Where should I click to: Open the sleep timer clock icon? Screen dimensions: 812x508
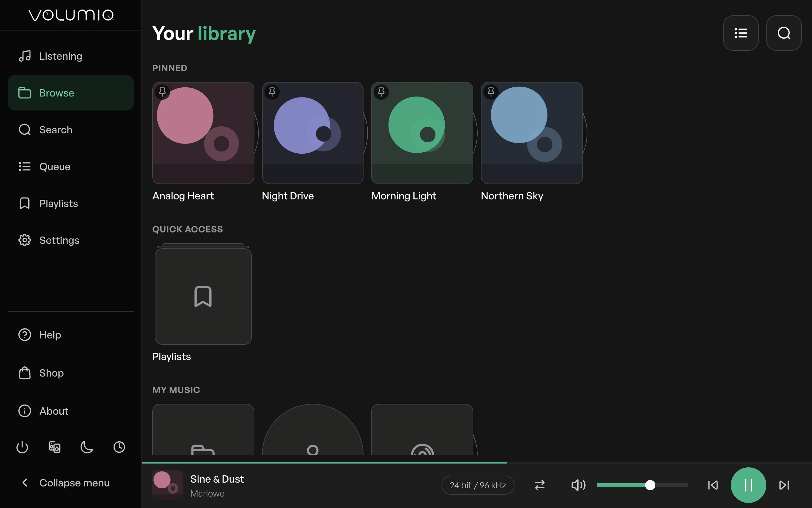coord(119,447)
